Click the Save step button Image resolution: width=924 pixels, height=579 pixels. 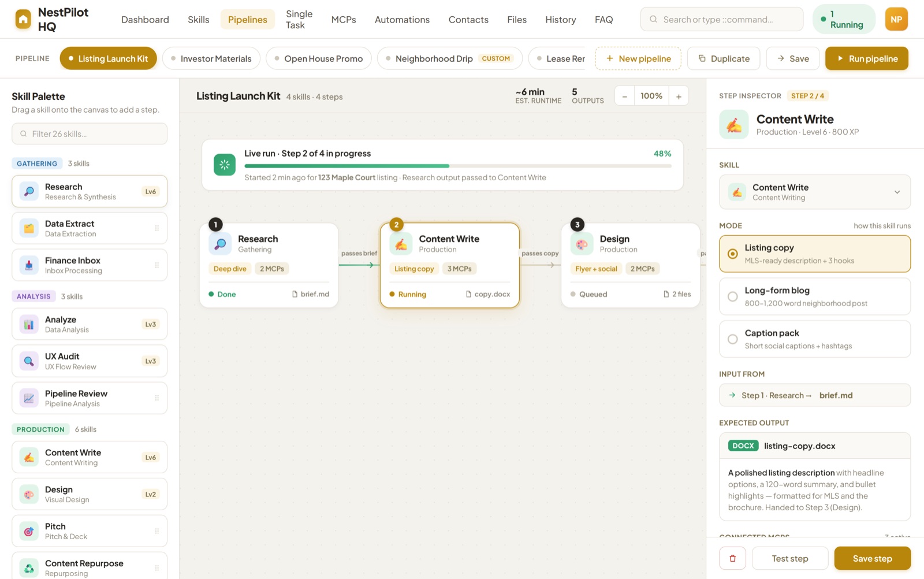873,558
